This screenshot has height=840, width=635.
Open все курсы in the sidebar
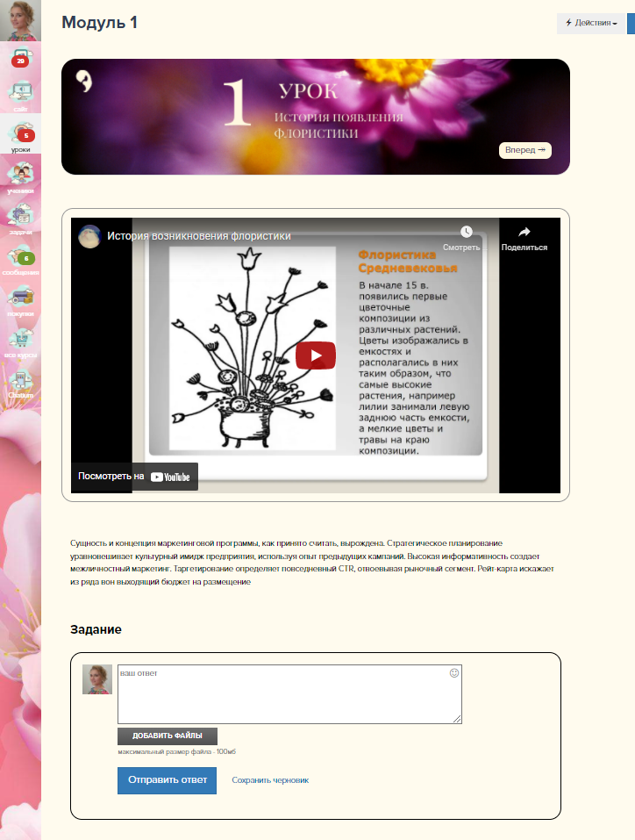point(20,341)
